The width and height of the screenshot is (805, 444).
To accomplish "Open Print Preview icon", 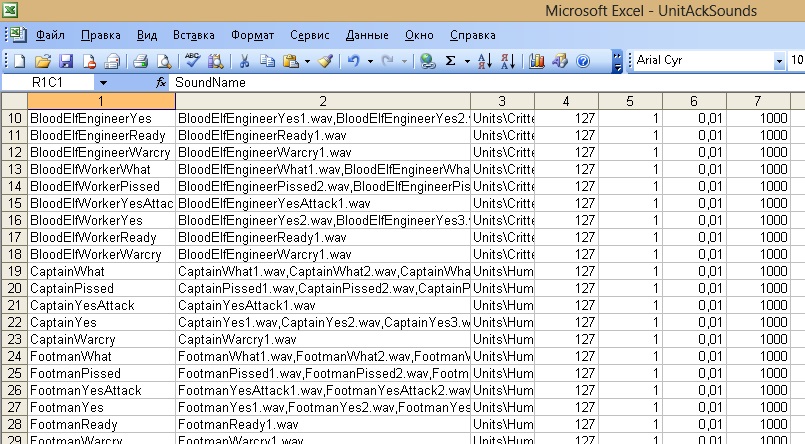I will (164, 61).
